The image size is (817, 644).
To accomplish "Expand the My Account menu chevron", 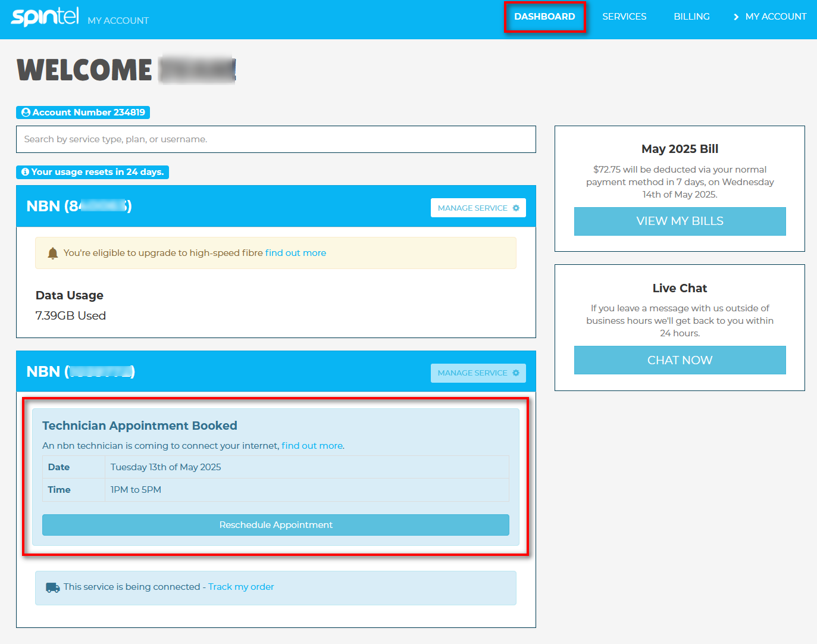I will click(736, 17).
